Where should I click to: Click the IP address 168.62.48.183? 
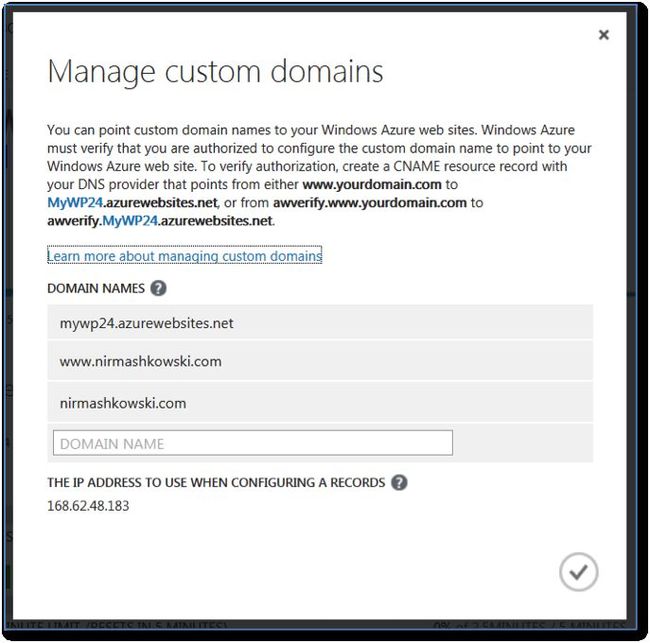coord(88,506)
